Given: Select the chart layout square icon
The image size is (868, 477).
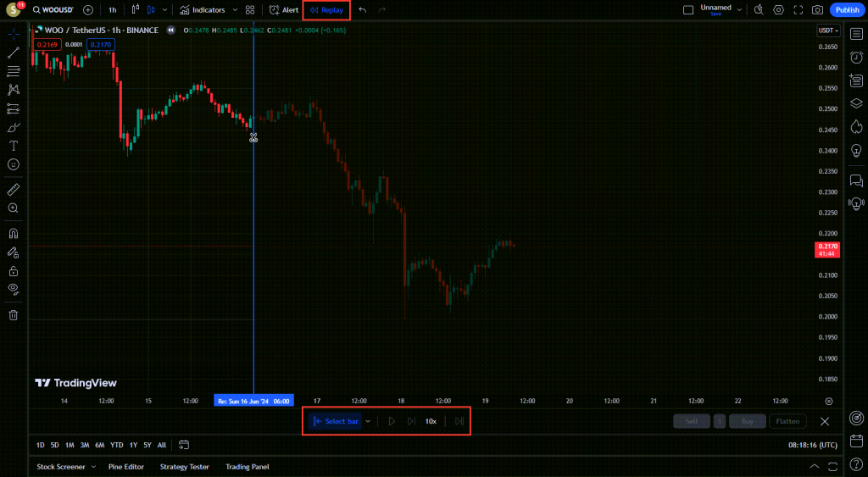Looking at the screenshot, I should [688, 10].
